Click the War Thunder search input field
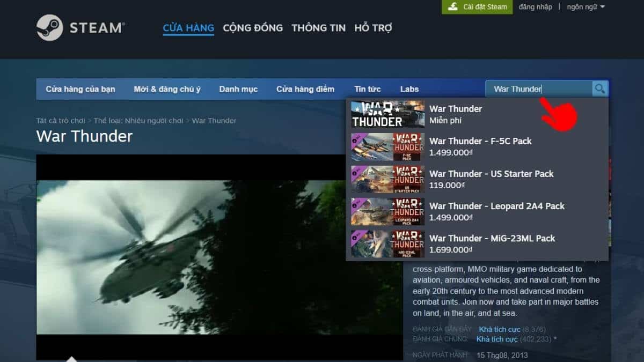Screen dimensions: 644x362 [539, 89]
